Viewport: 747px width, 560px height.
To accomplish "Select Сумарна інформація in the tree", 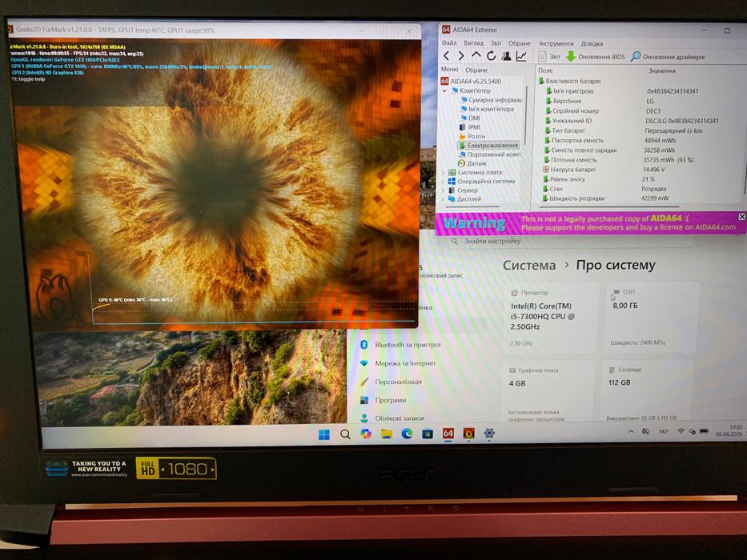I will 491,100.
